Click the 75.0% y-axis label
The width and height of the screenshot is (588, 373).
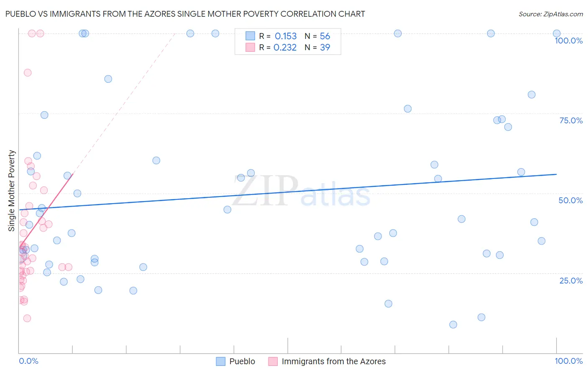(x=571, y=120)
